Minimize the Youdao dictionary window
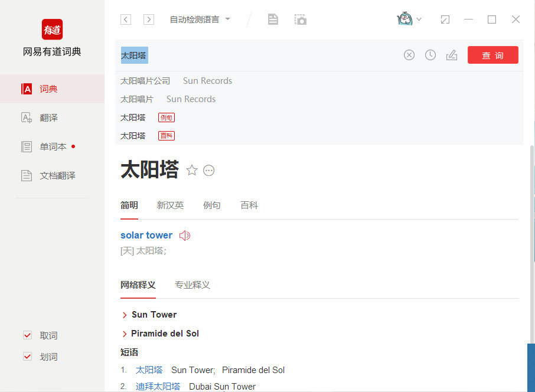This screenshot has height=392, width=535. pos(468,19)
